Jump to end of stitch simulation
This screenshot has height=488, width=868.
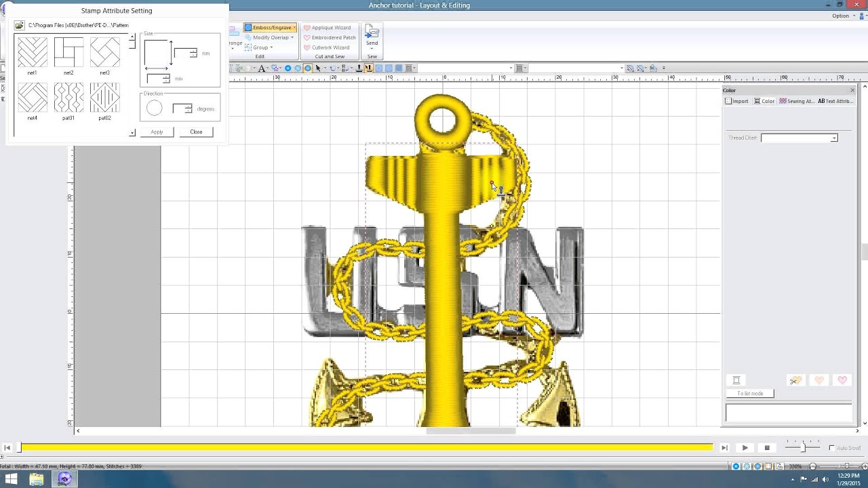pos(724,447)
